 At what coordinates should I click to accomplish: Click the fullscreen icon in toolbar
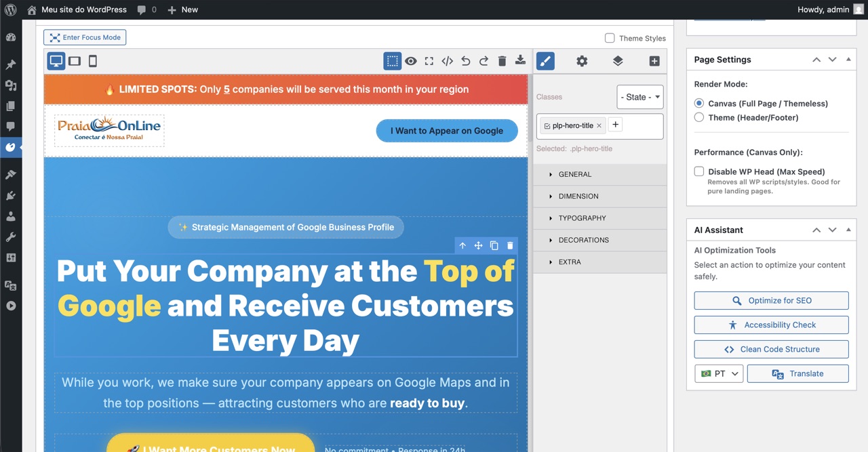click(x=429, y=61)
